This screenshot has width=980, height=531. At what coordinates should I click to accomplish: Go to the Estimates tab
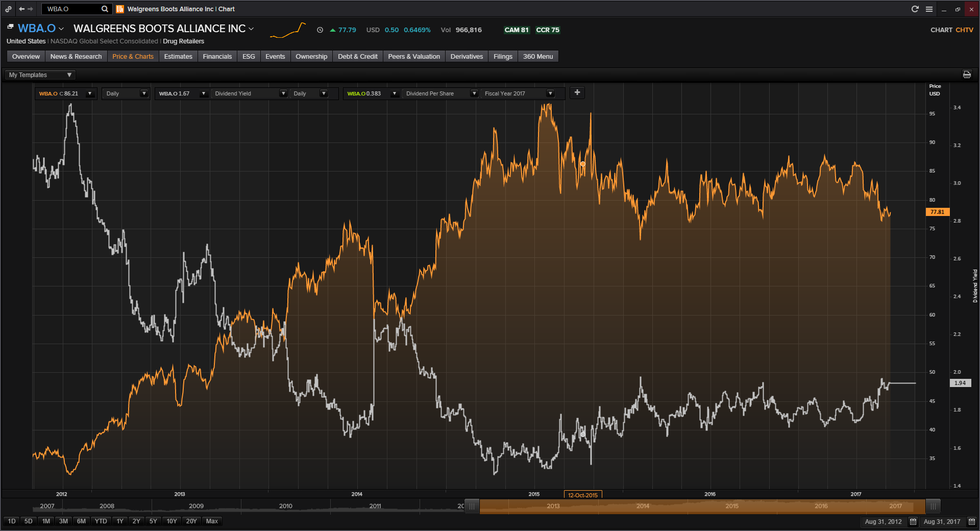(x=178, y=56)
